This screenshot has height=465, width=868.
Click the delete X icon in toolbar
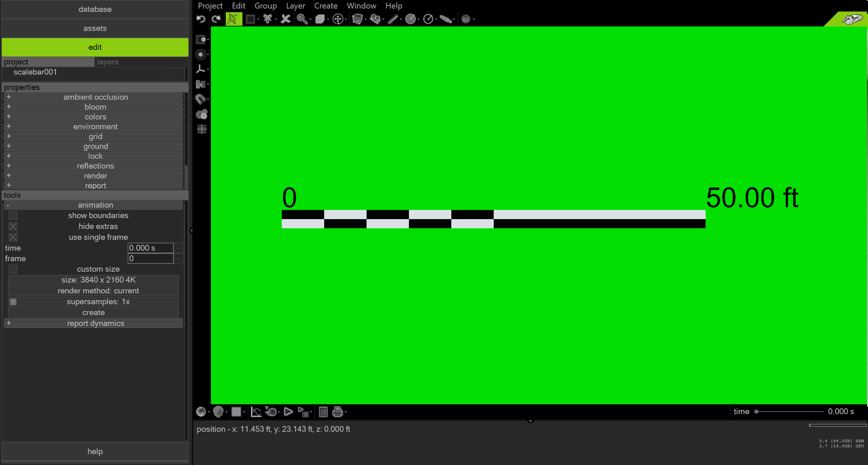click(285, 19)
